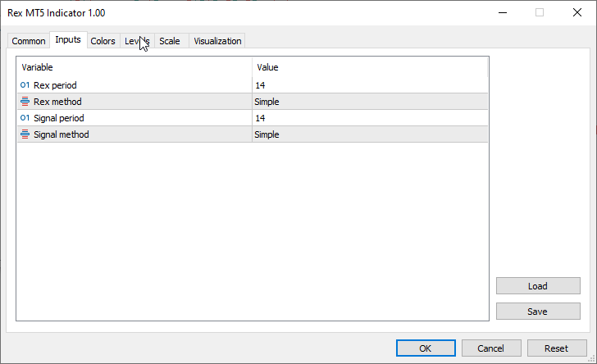This screenshot has height=364, width=597.
Task: Confirm with the OK button
Action: click(425, 348)
